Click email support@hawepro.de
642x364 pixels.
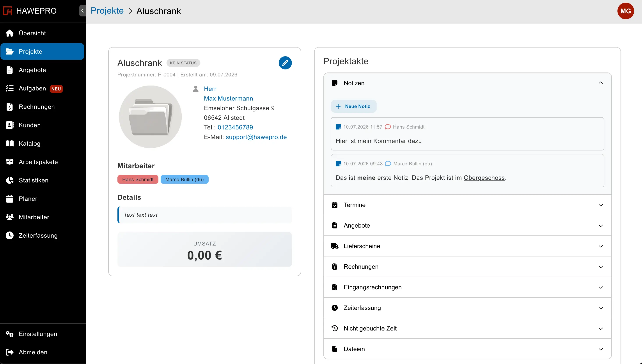(256, 137)
